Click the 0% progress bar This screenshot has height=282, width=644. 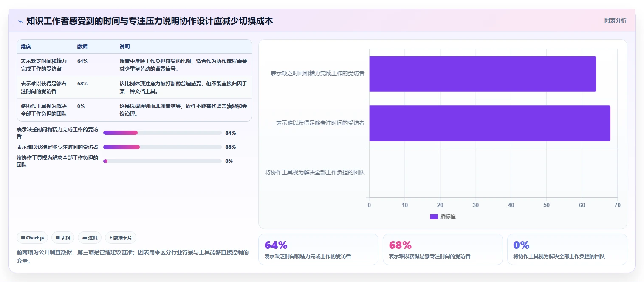pos(162,161)
